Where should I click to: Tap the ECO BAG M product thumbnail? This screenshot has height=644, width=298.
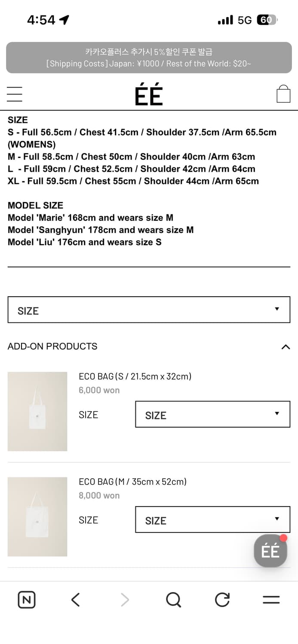pos(37,516)
